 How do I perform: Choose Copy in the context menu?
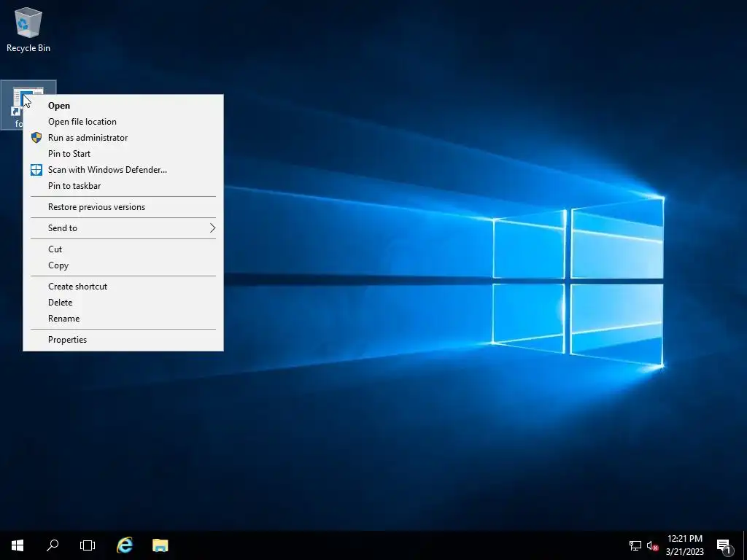[123, 265]
